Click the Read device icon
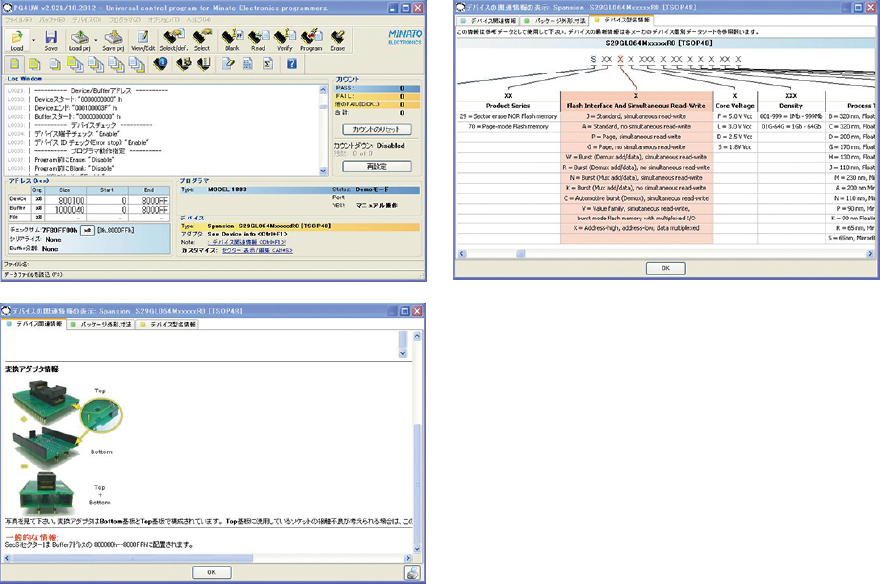The image size is (880, 584). pos(258,40)
